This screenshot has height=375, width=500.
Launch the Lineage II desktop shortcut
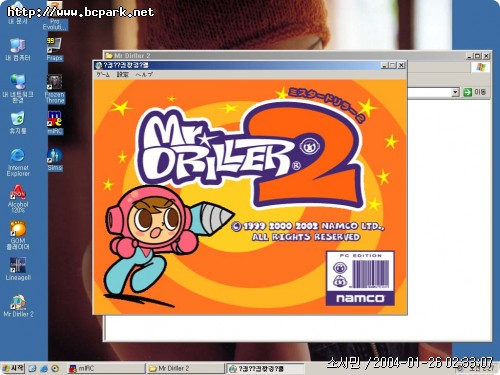click(x=18, y=269)
